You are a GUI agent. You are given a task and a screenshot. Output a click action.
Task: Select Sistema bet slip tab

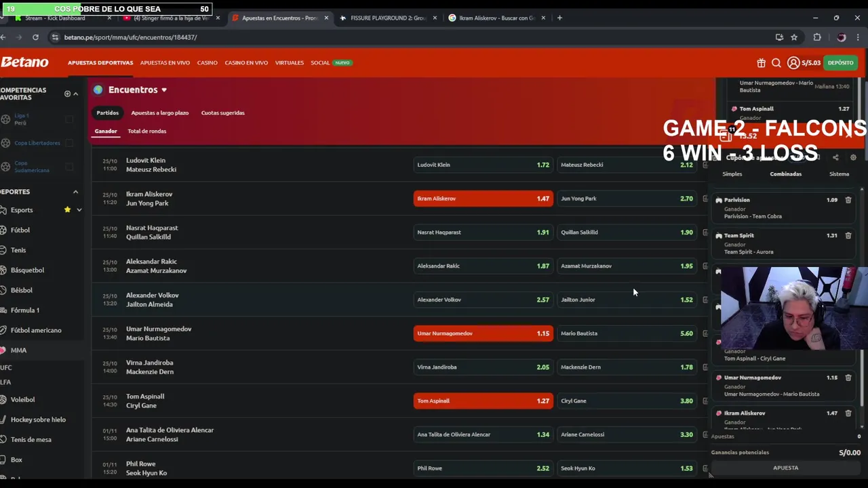(x=839, y=174)
